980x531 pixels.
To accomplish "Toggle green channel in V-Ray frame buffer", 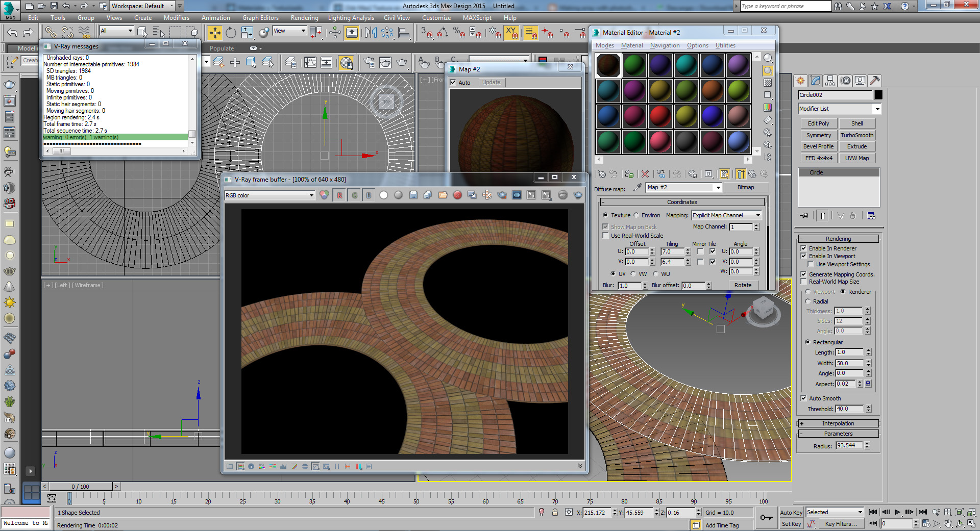I will point(354,195).
